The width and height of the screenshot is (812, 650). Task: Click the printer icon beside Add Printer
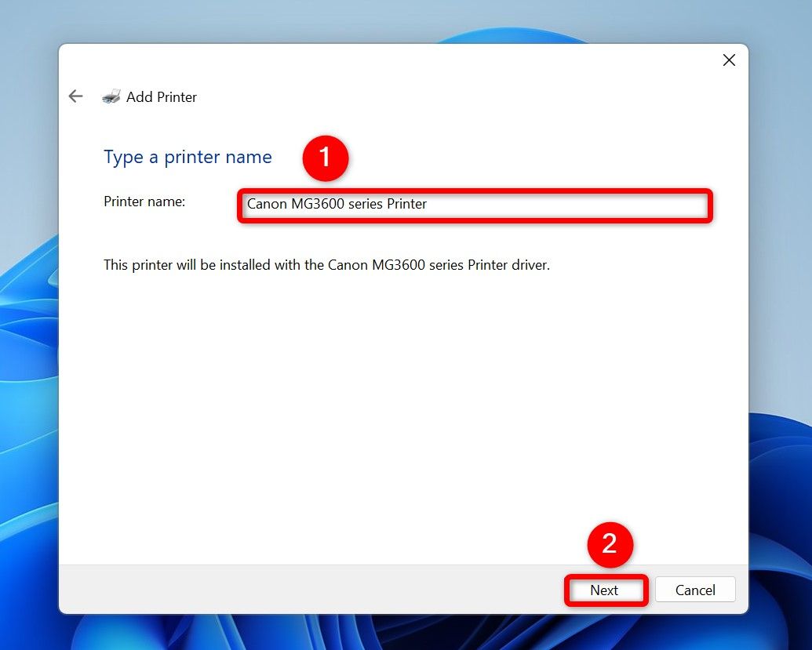[111, 96]
